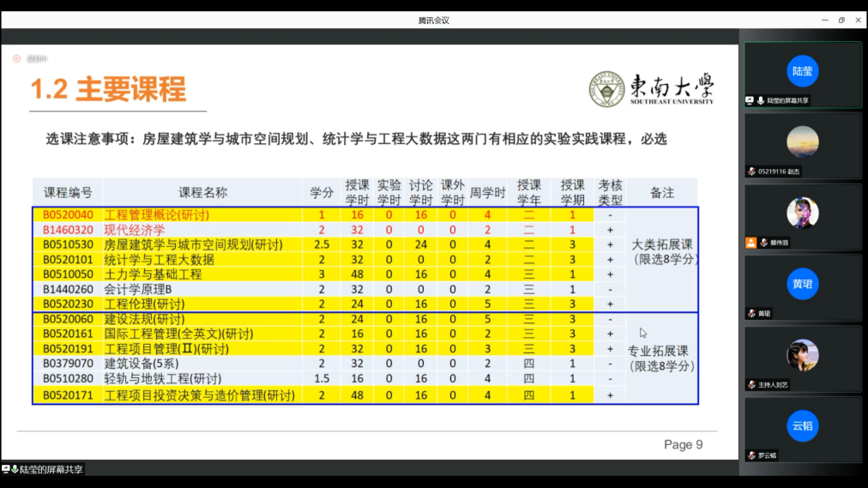Click the 周学时 column header

click(x=488, y=193)
